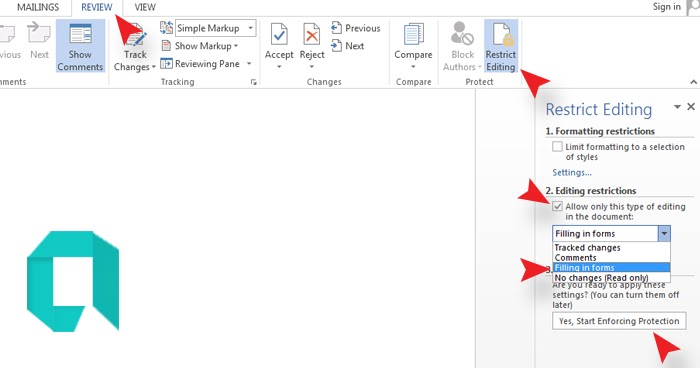Open the Simple Markup display combo box
Viewport: 700px width, 368px height.
point(216,28)
